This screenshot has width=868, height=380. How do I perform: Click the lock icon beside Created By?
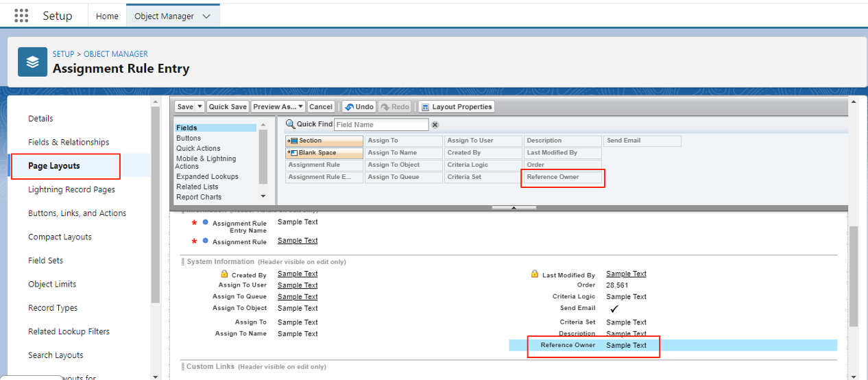click(225, 274)
